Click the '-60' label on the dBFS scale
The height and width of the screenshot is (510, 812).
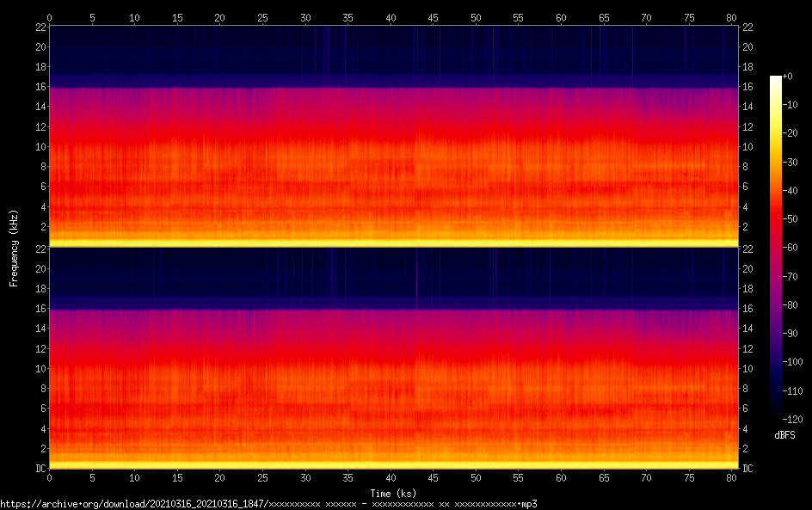pos(790,248)
